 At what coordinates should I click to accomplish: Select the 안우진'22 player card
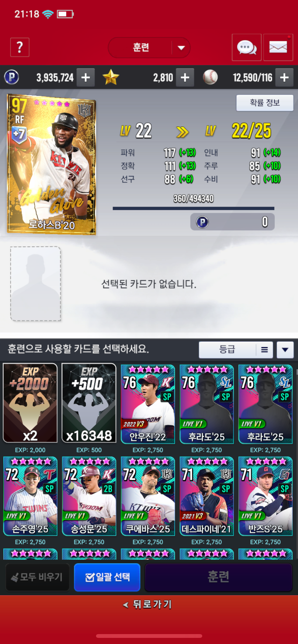pyautogui.click(x=148, y=404)
